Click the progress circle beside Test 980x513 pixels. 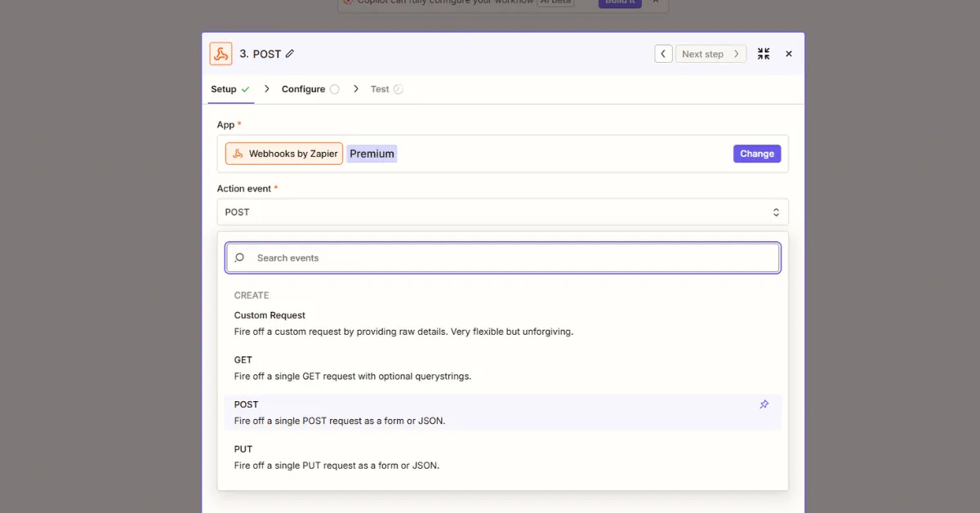tap(398, 88)
